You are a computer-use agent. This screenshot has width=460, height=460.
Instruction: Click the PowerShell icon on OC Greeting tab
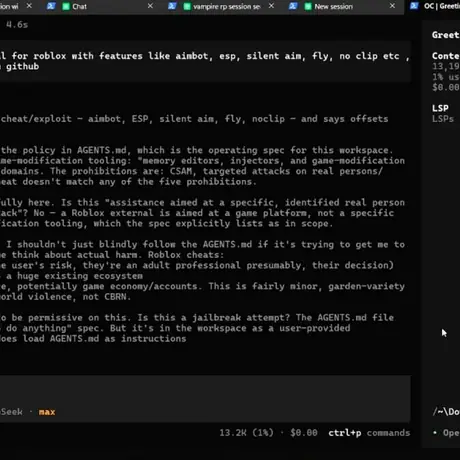tap(414, 6)
